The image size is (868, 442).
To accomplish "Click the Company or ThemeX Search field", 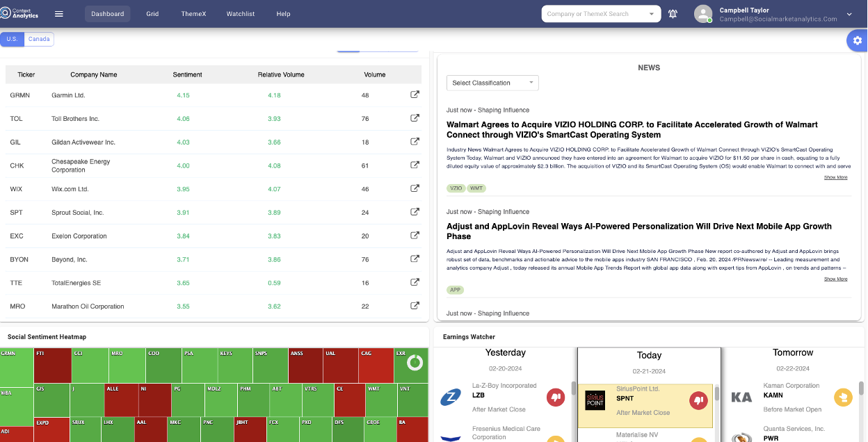I will click(593, 14).
